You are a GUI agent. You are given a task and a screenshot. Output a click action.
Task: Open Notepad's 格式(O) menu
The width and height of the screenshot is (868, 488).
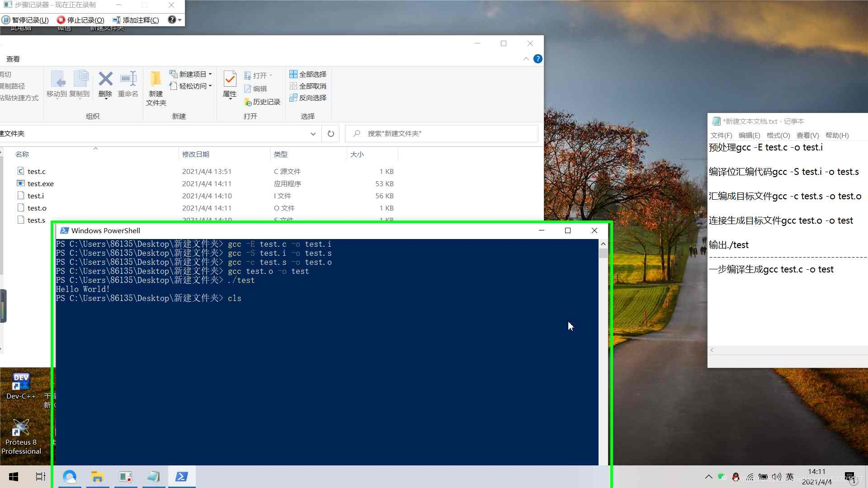point(778,135)
